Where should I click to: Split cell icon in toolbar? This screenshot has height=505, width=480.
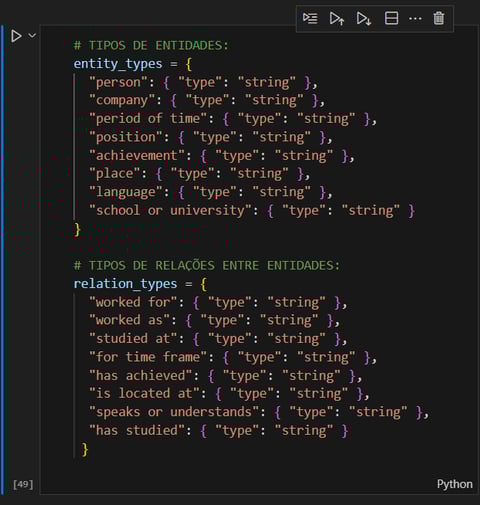tap(391, 18)
